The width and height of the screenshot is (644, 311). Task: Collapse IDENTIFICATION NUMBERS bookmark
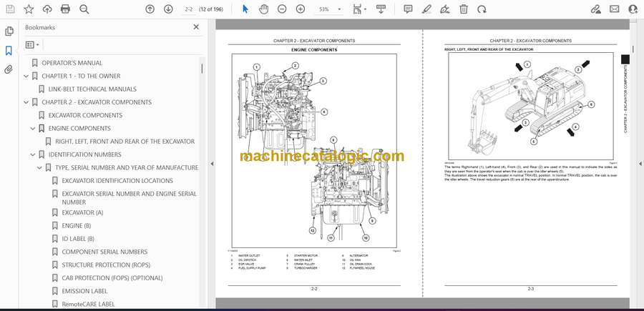[33, 154]
